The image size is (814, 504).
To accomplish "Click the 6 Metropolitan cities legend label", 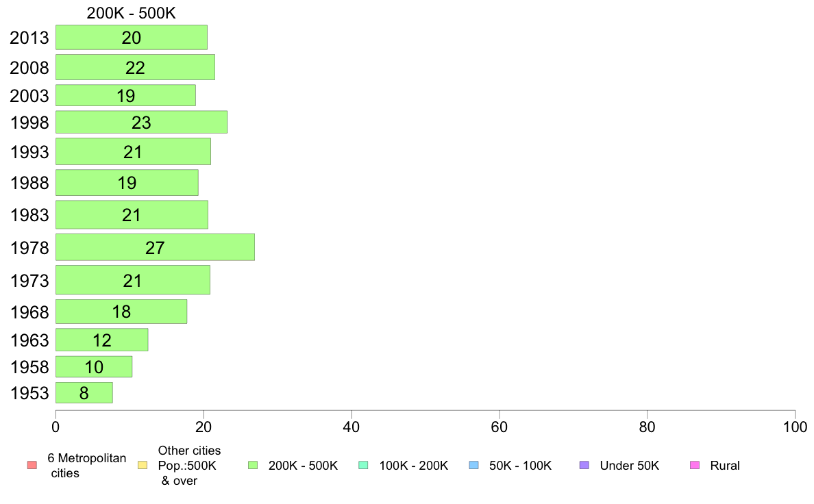I will coord(86,466).
